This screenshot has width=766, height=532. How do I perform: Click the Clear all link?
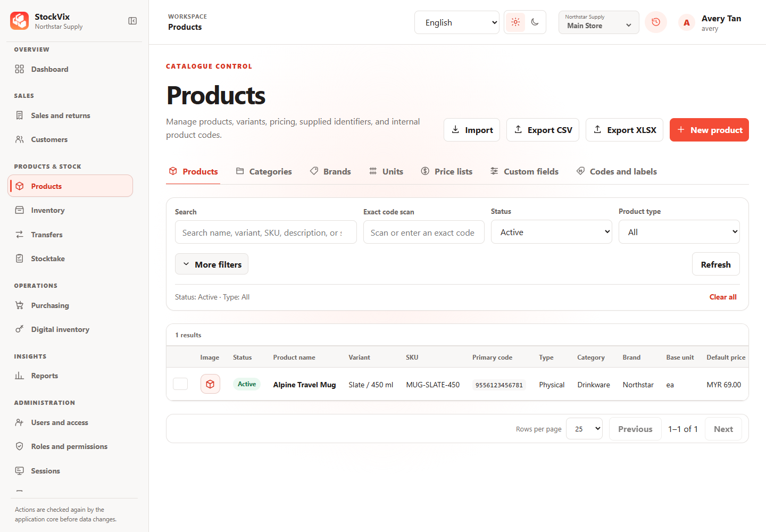click(723, 297)
